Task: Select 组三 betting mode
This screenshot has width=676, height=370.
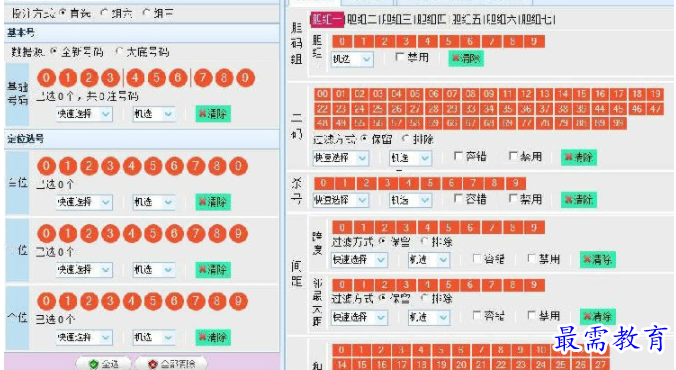Action: [x=147, y=13]
